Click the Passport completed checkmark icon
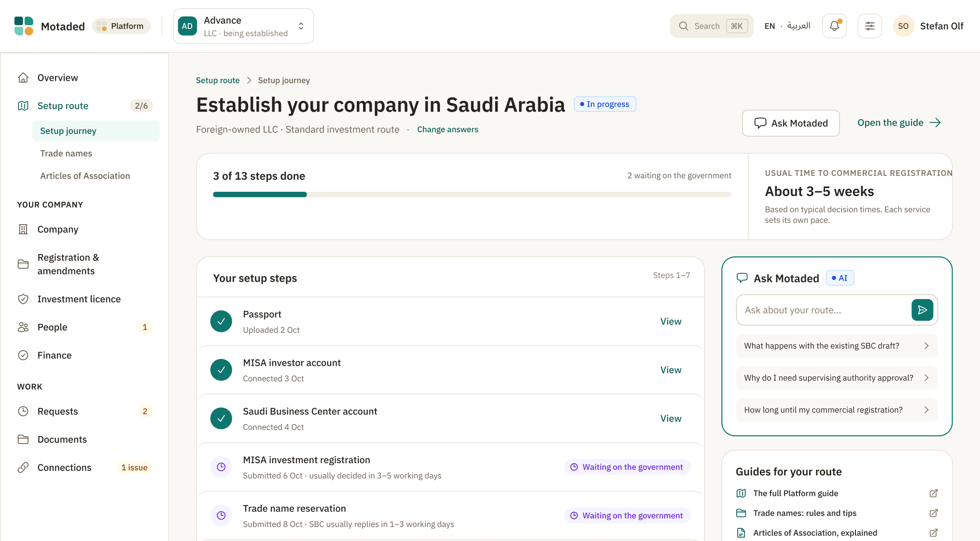Screen dimensions: 980x541 221,321
